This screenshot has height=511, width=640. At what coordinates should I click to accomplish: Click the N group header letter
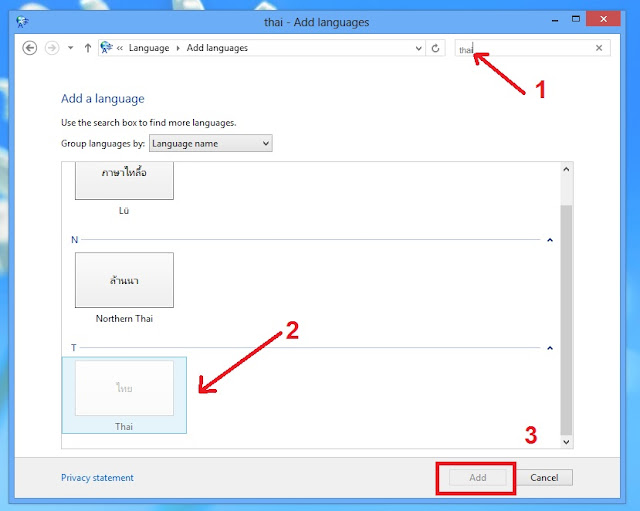point(74,240)
